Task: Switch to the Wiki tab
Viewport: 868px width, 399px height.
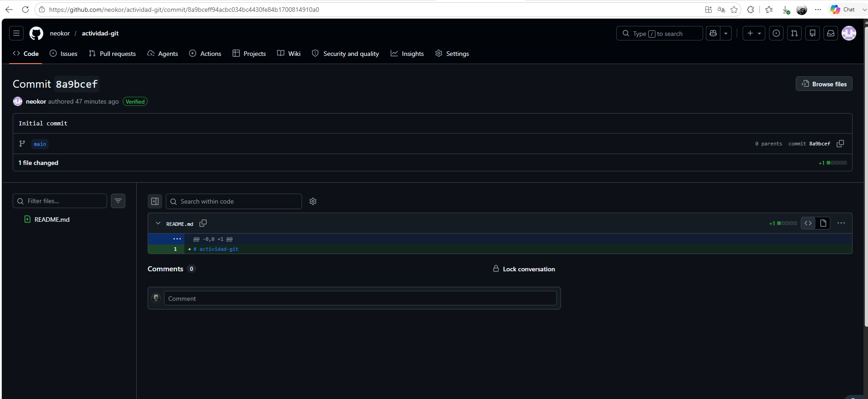Action: [289, 54]
